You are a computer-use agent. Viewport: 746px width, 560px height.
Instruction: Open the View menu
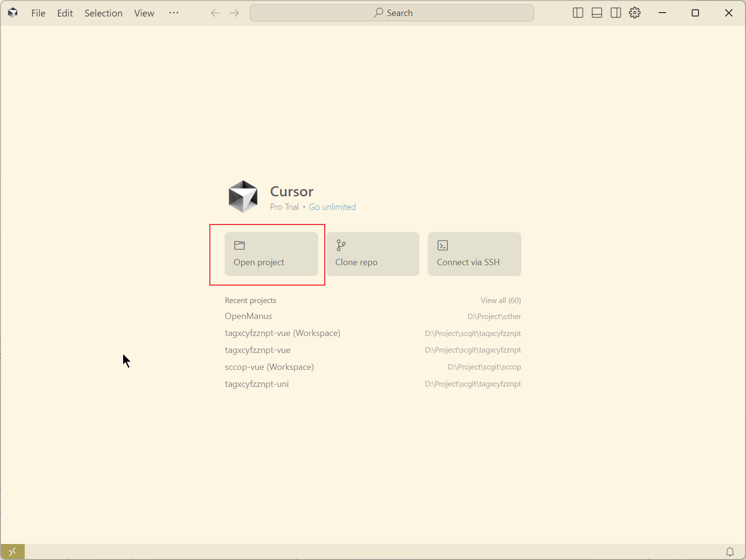click(x=144, y=13)
